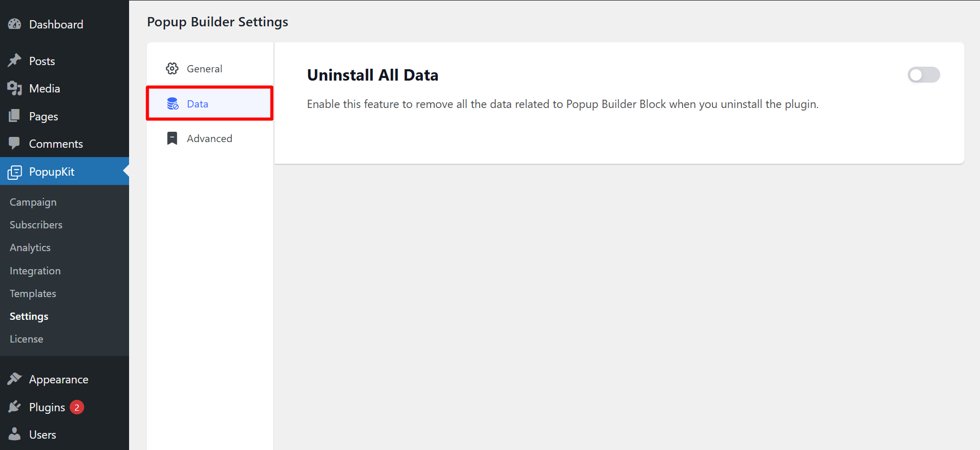Open the Analytics submenu item

pos(30,247)
